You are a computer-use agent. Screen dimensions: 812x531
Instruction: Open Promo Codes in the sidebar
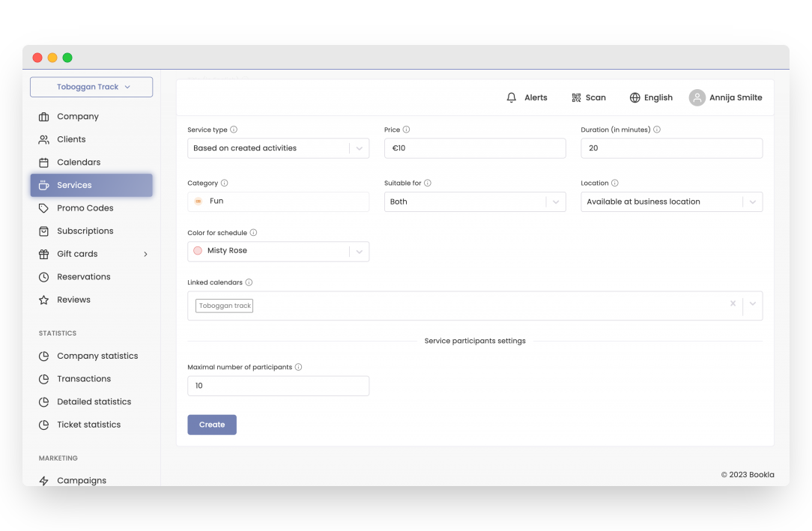[x=85, y=208]
